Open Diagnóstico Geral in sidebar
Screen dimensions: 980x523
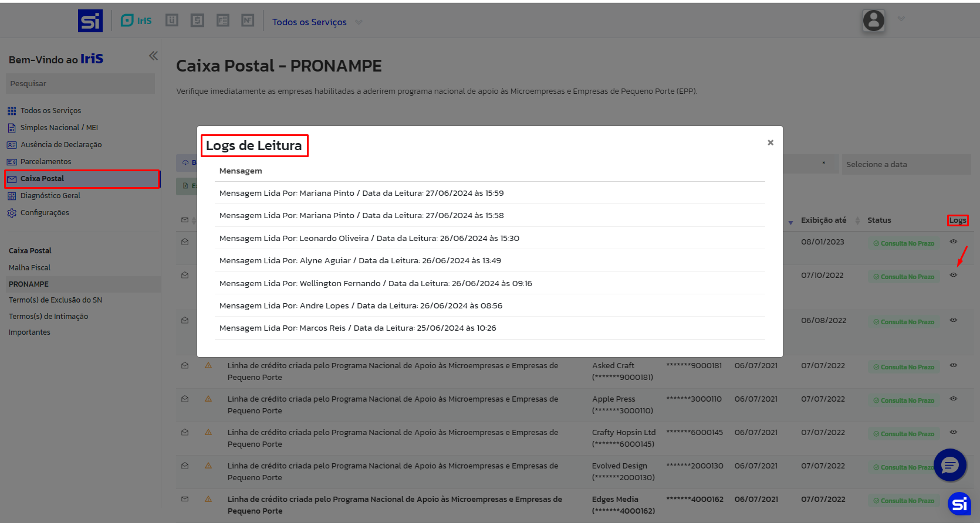point(50,196)
